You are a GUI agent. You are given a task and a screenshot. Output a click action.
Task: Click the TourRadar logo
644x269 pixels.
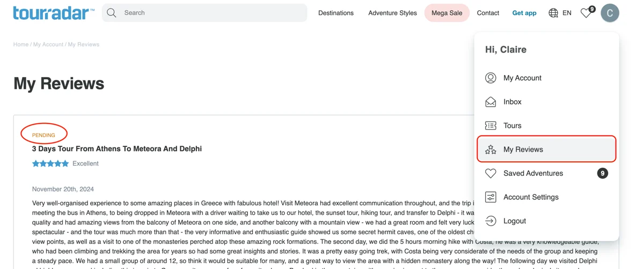pos(54,13)
